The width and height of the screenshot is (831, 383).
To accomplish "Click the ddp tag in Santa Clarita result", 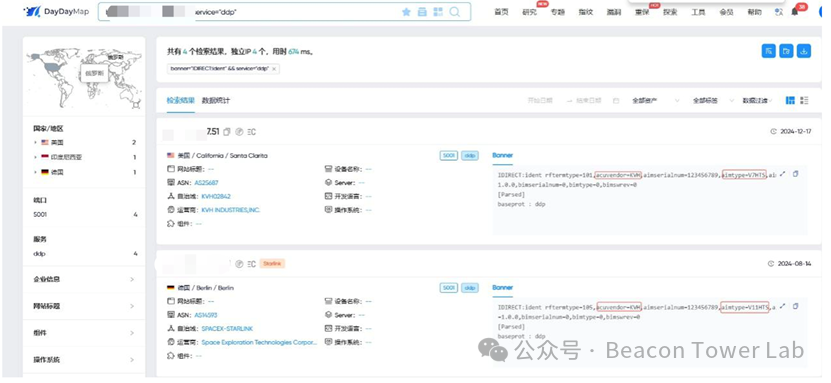I will [x=470, y=156].
